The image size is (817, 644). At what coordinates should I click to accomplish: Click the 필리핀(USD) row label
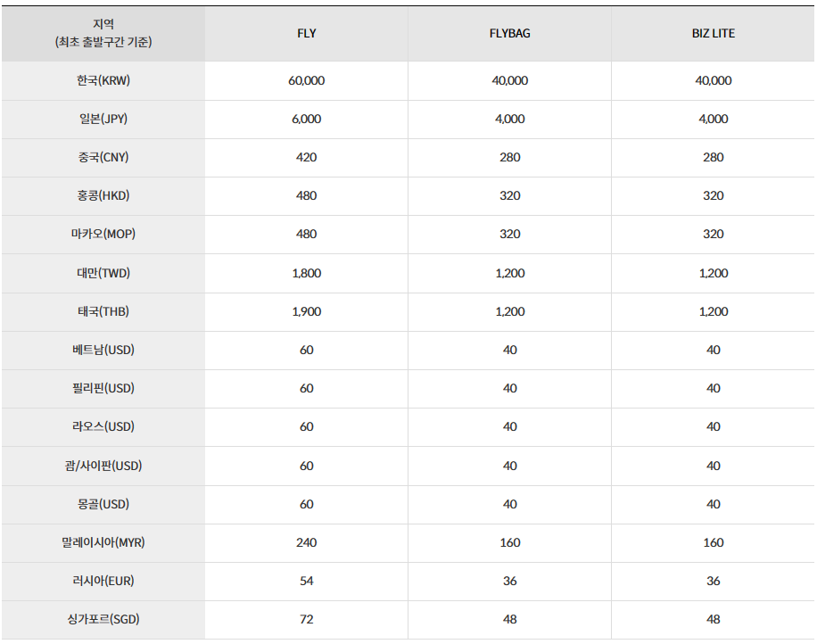point(103,388)
